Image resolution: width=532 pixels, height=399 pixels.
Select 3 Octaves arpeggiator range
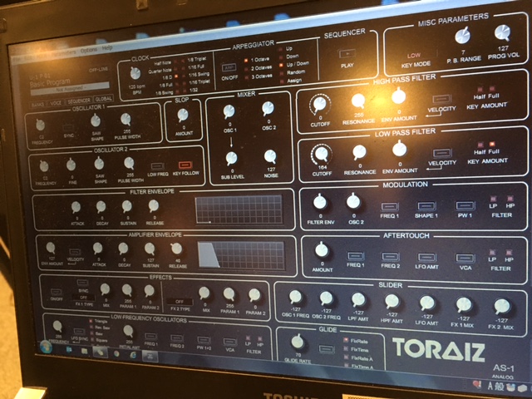(247, 76)
